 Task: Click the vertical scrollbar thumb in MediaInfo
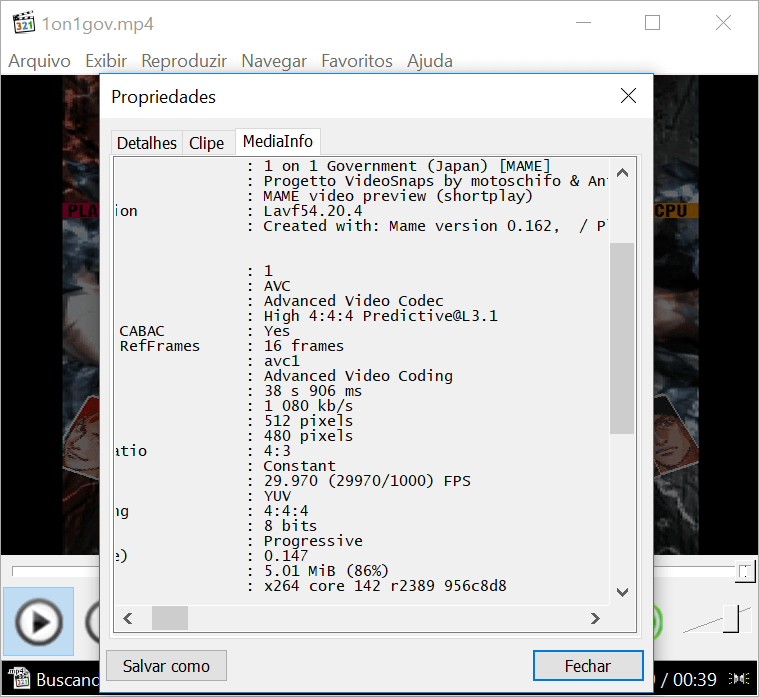622,338
